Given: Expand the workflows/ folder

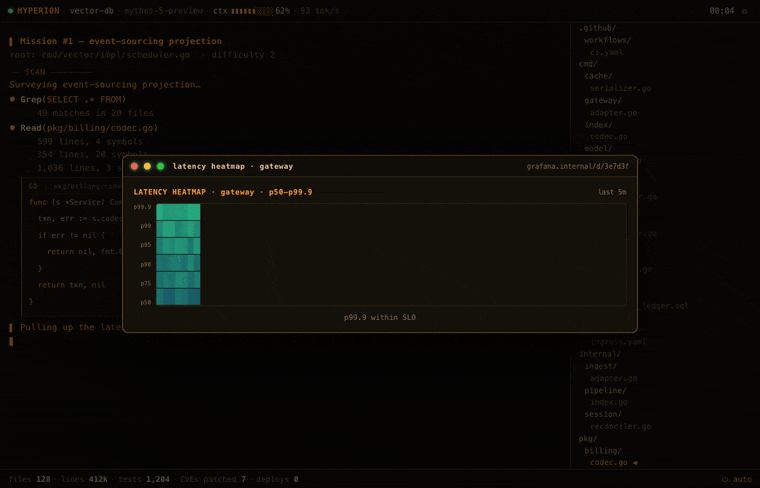Looking at the screenshot, I should pyautogui.click(x=607, y=40).
